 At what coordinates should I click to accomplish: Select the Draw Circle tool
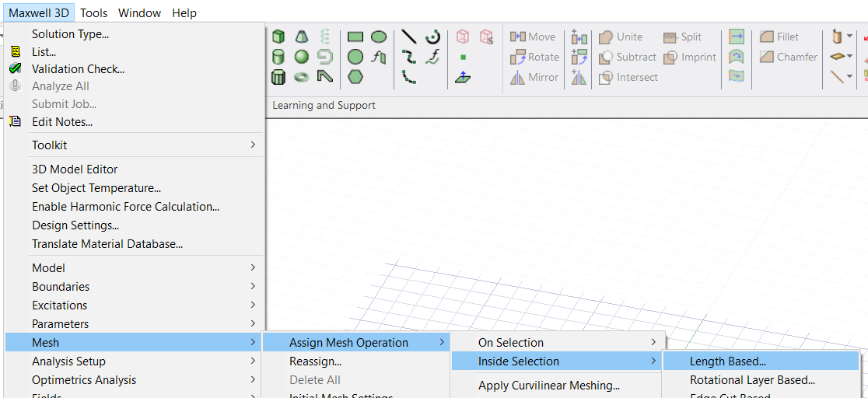coord(355,57)
